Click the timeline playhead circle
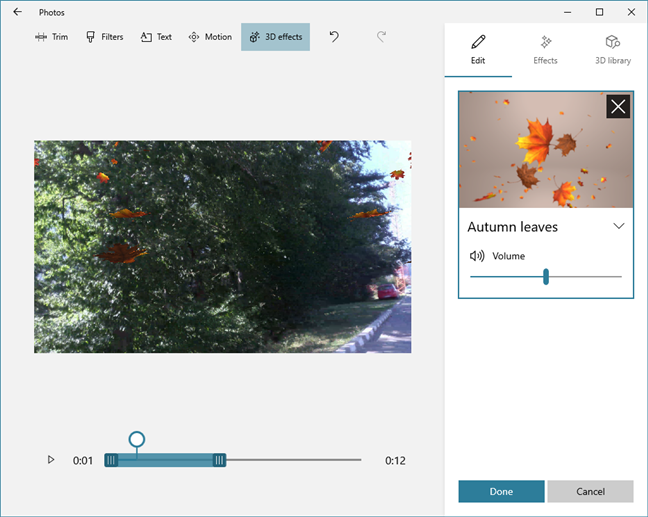 click(136, 439)
